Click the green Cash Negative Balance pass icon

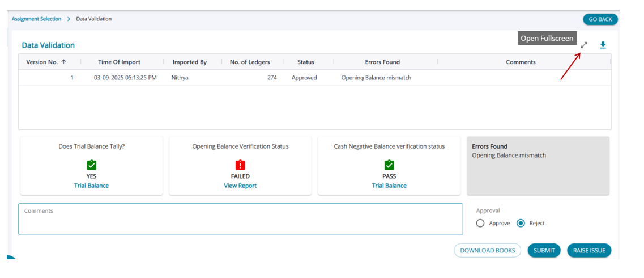[x=389, y=165]
